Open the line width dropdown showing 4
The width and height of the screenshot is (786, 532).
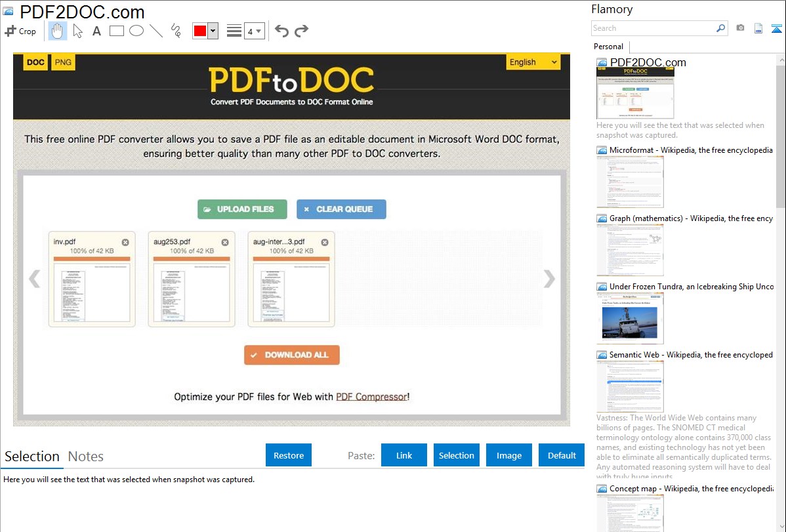click(x=254, y=31)
